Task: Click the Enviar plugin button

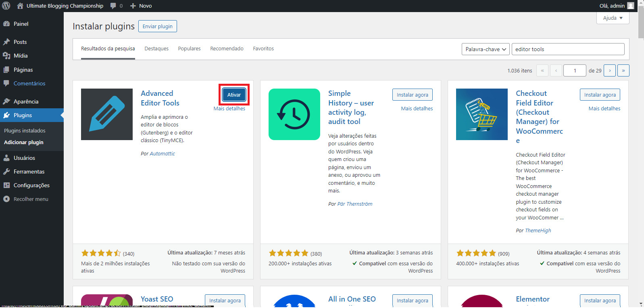Action: [x=158, y=26]
